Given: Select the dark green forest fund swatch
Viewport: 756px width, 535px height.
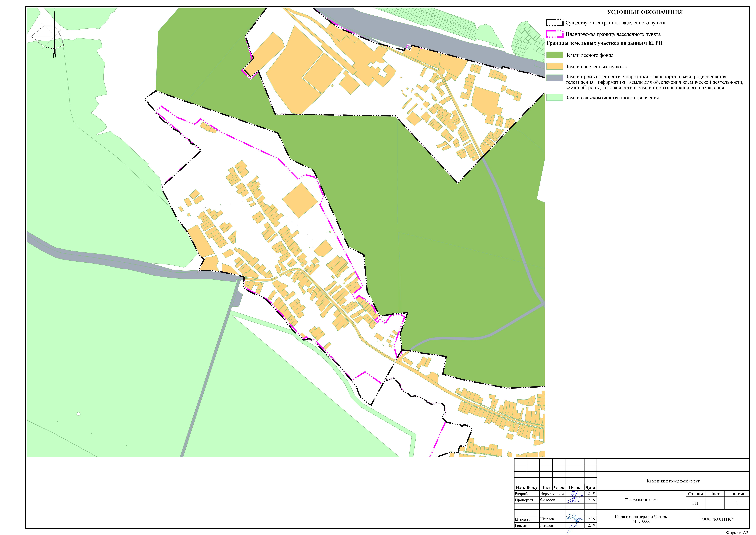Looking at the screenshot, I should (555, 55).
